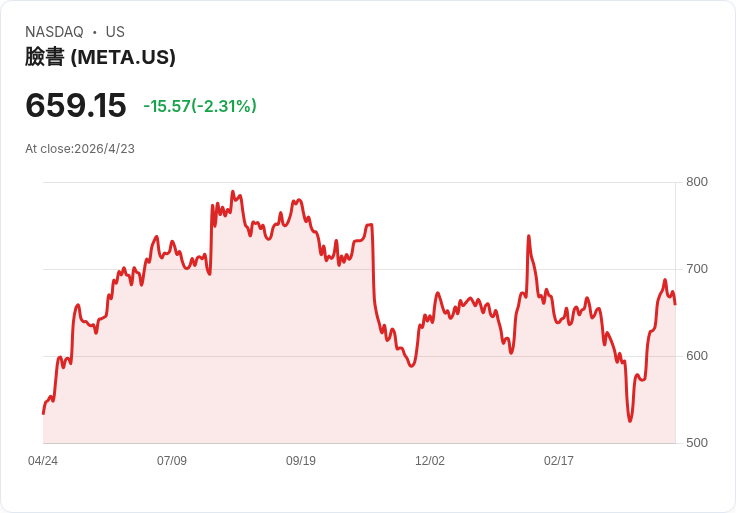Click the 659.15 closing price
Screen dimensions: 736x513
point(76,105)
